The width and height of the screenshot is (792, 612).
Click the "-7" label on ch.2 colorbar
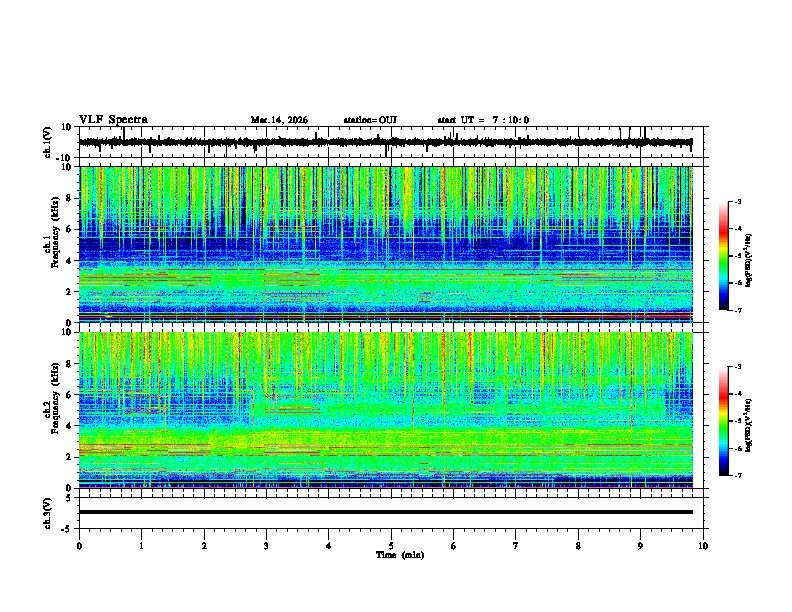737,475
